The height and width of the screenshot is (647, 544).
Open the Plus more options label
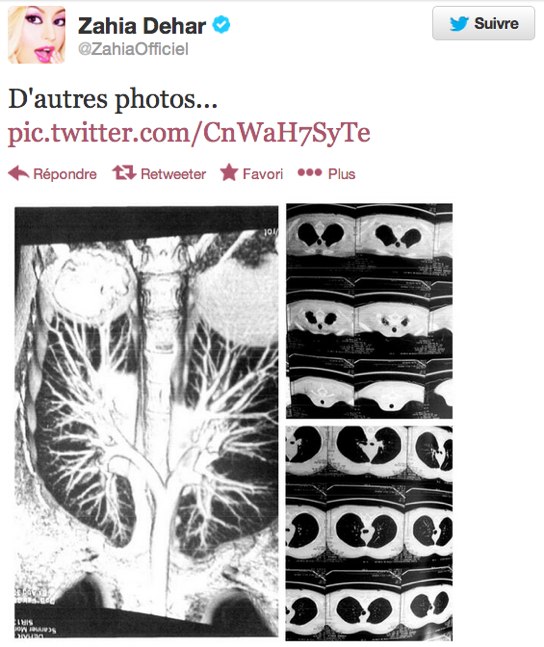point(341,174)
